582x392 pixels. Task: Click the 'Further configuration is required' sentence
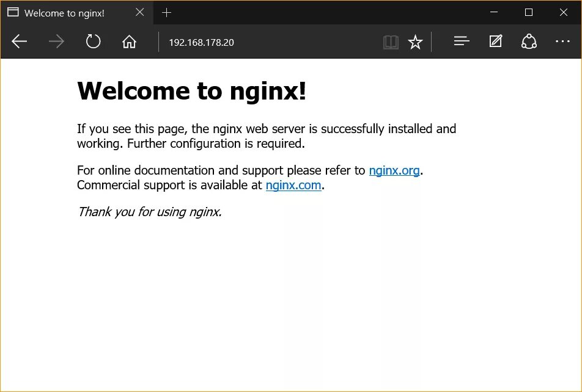pos(216,143)
